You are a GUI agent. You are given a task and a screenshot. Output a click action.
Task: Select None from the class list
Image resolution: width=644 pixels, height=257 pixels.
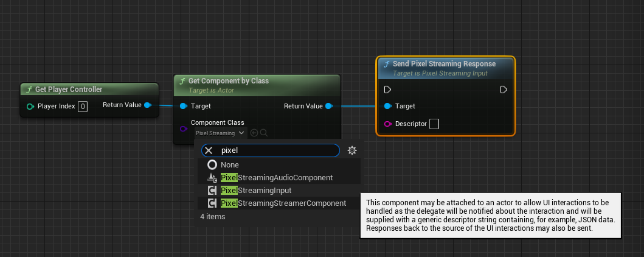[x=230, y=164]
